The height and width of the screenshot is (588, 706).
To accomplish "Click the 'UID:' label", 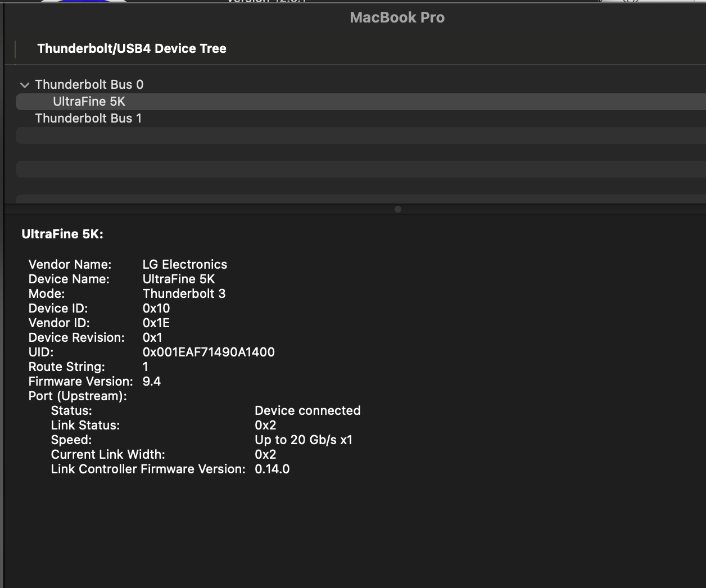I will [41, 352].
